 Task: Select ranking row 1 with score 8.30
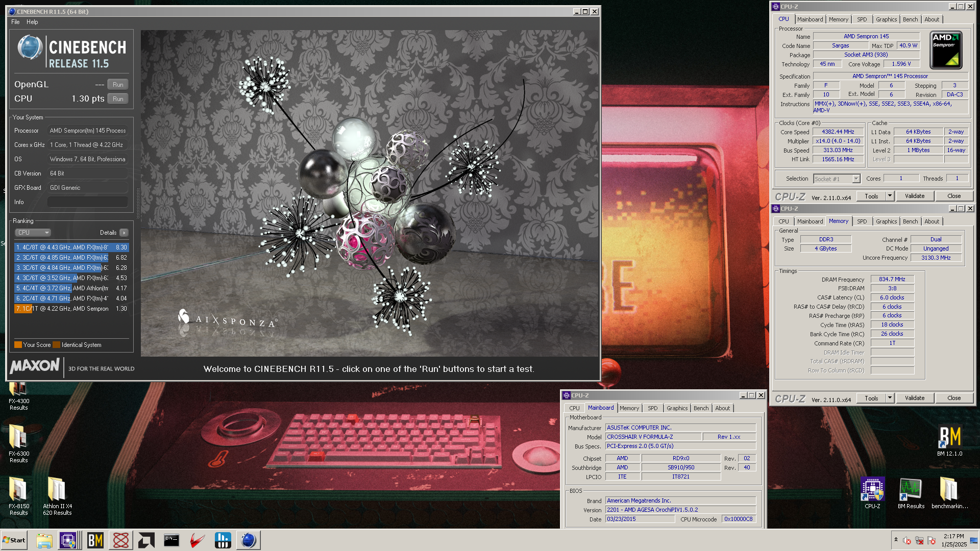71,247
